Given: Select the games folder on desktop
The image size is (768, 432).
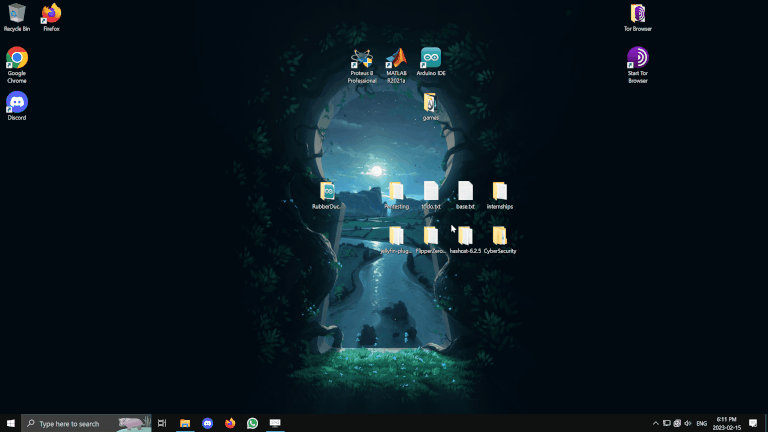Looking at the screenshot, I should 431,106.
